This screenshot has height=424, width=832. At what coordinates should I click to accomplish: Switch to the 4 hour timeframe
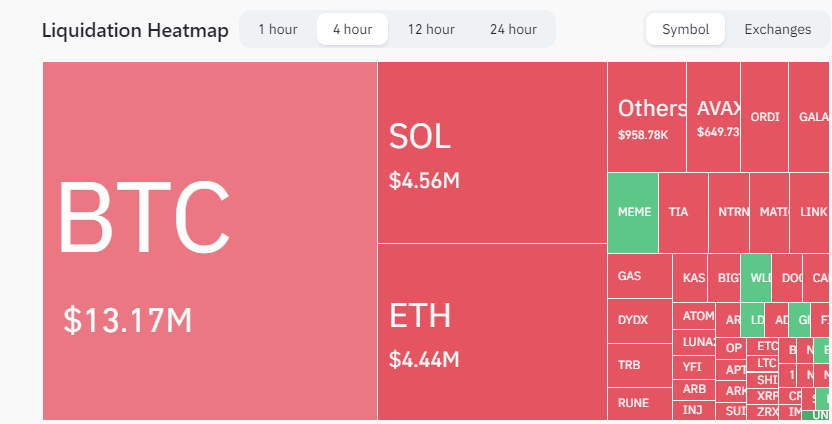click(x=352, y=29)
